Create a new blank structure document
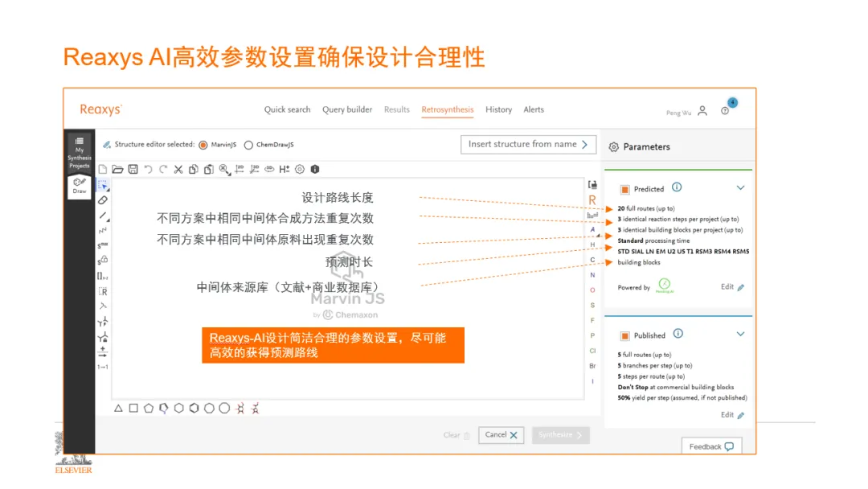 (x=103, y=170)
